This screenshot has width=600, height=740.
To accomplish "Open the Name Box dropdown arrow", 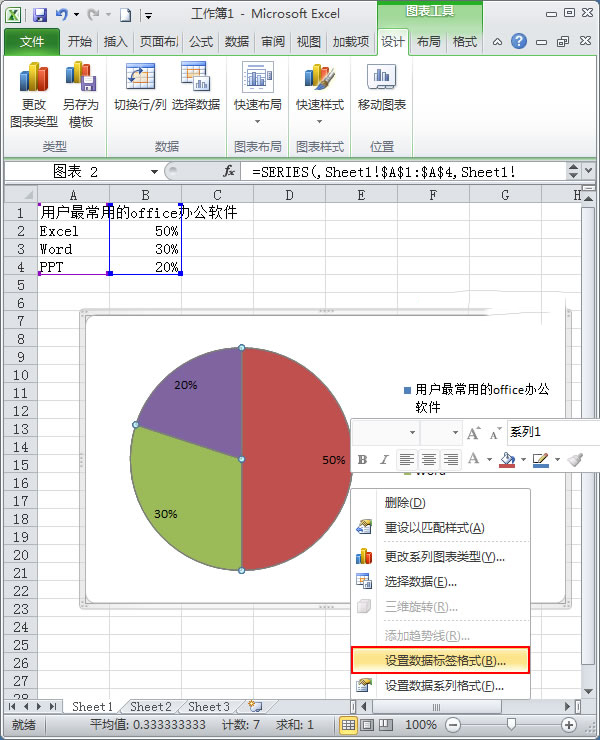I will coord(154,172).
